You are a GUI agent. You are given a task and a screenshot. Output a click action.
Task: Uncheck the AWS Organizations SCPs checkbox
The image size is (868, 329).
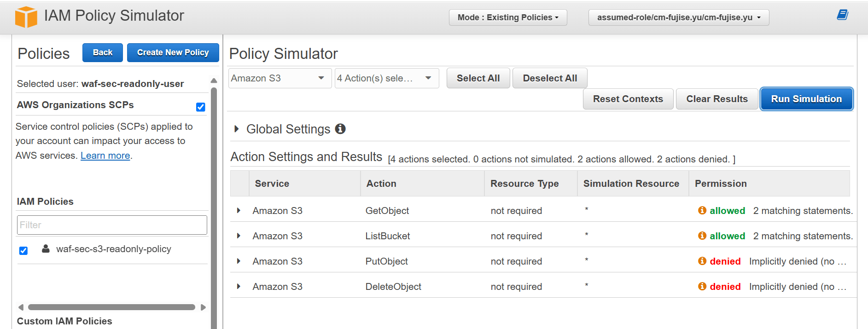click(x=200, y=107)
